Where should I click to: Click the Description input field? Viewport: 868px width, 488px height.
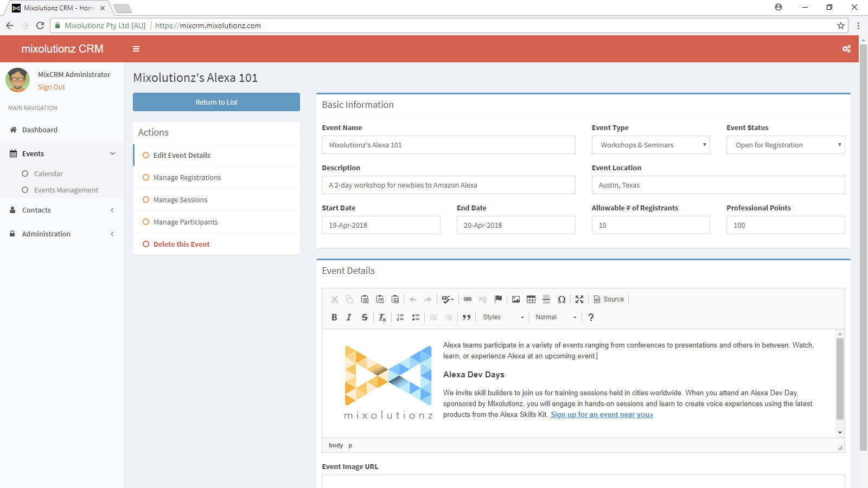click(449, 185)
